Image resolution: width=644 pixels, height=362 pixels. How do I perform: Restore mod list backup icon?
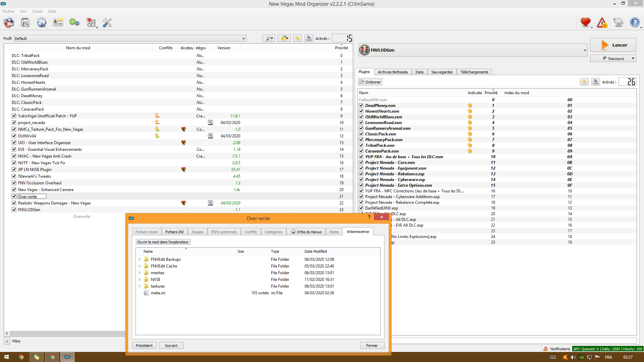298,38
